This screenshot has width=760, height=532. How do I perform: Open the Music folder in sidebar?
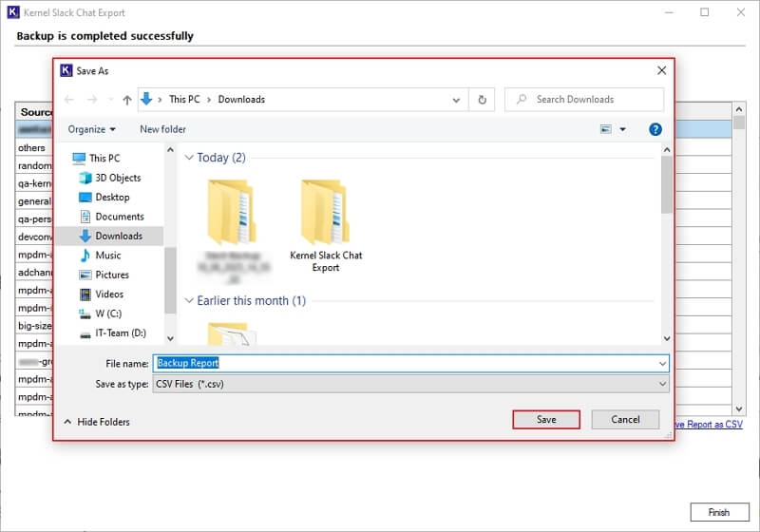pos(107,256)
